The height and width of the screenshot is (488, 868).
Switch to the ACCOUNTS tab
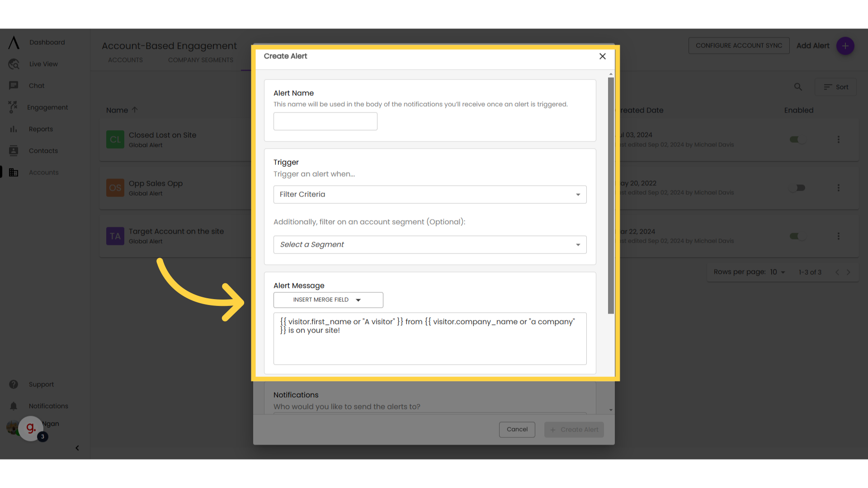point(125,59)
